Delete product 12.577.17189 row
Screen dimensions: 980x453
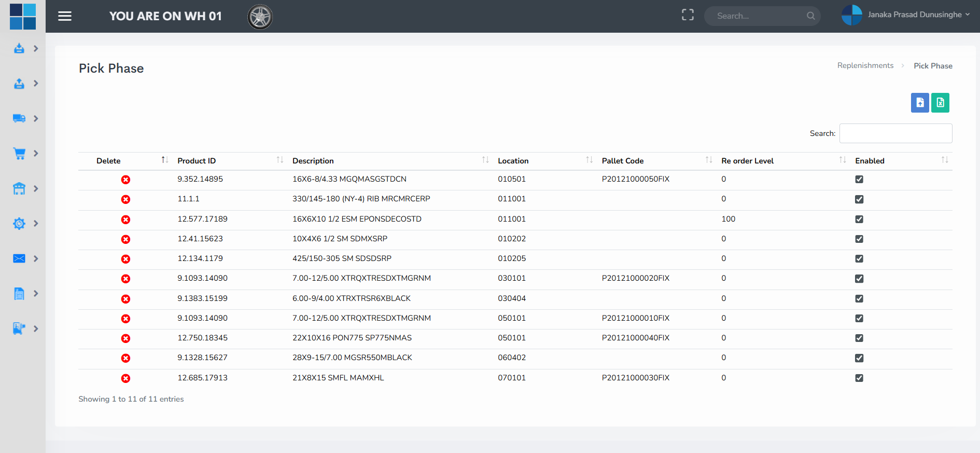click(125, 219)
